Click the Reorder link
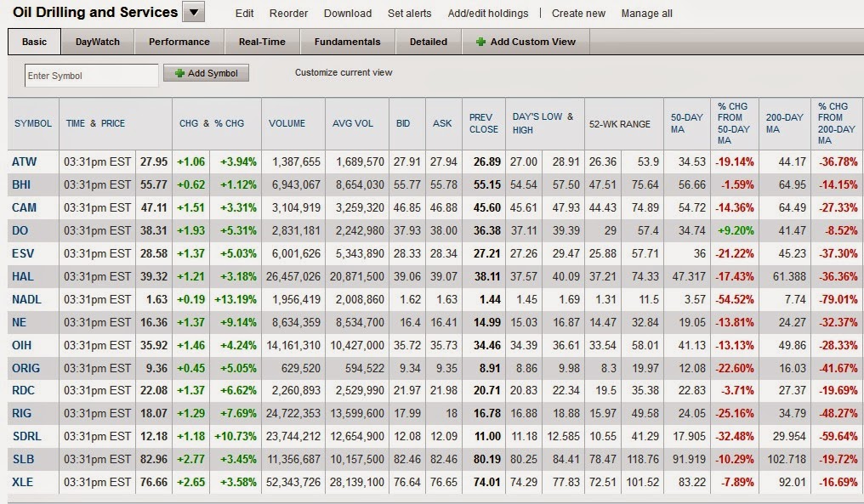 point(288,14)
